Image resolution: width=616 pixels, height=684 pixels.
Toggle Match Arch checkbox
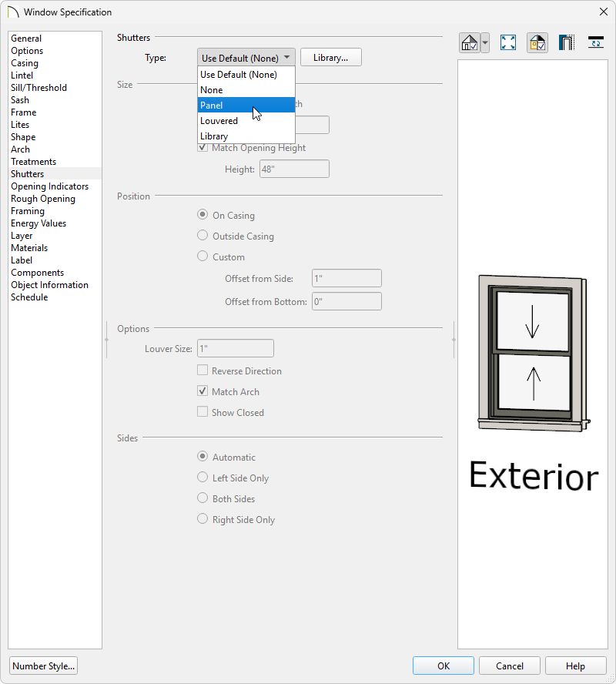pyautogui.click(x=203, y=391)
